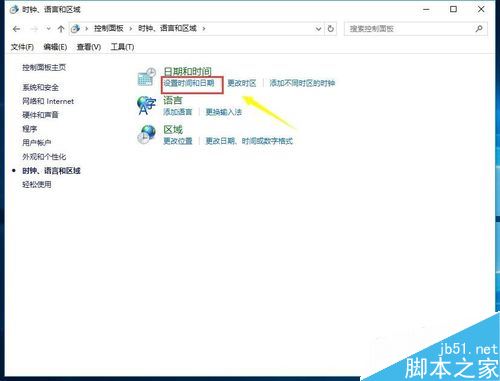The width and height of the screenshot is (500, 381).
Task: Click 更改日期、时间或数字格式 link
Action: click(x=249, y=141)
